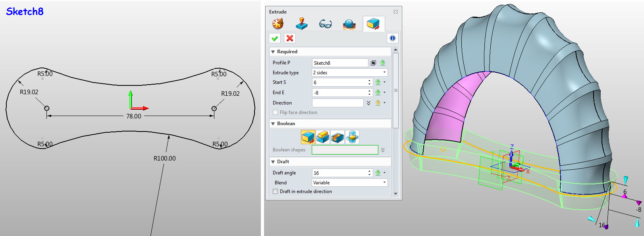Select the extrude box tab
This screenshot has height=236, width=644.
pos(373,24)
